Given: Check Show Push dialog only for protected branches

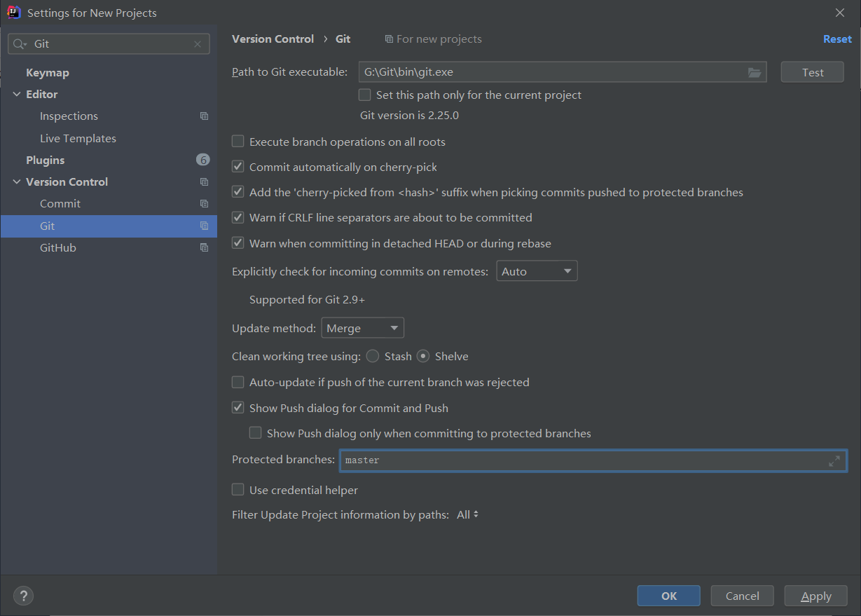Looking at the screenshot, I should [x=256, y=433].
